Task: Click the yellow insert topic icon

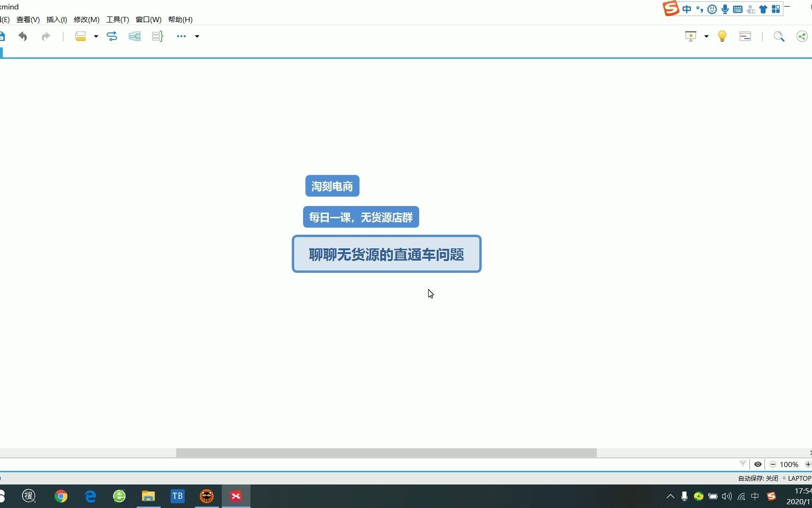Action: (80, 36)
